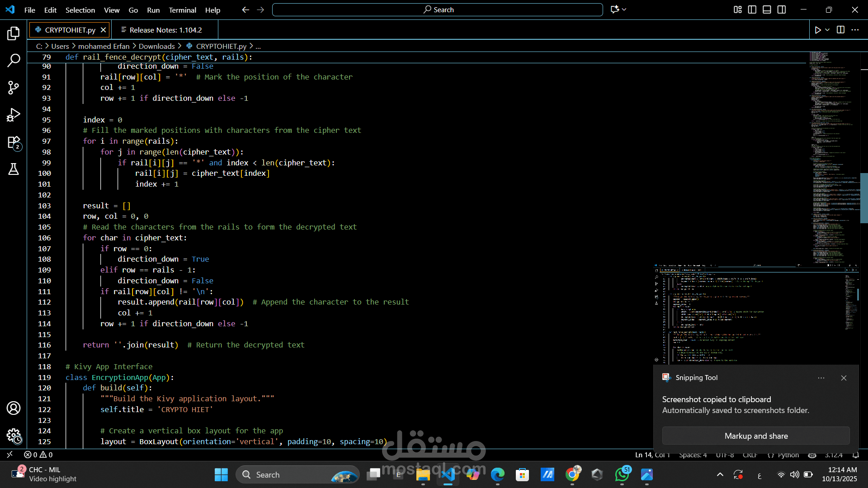Open WhatsApp from the taskbar
Screen dimensions: 868x488
(x=623, y=474)
